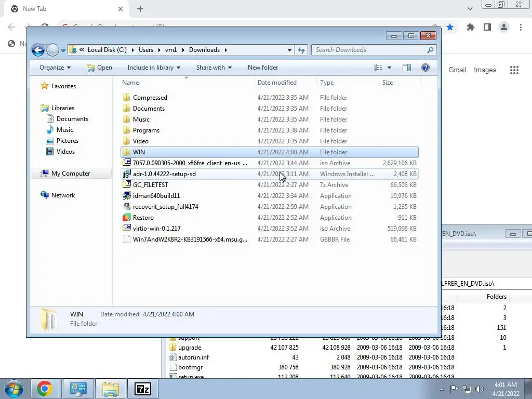Click Local Disk (C:) in breadcrumb

tap(107, 50)
